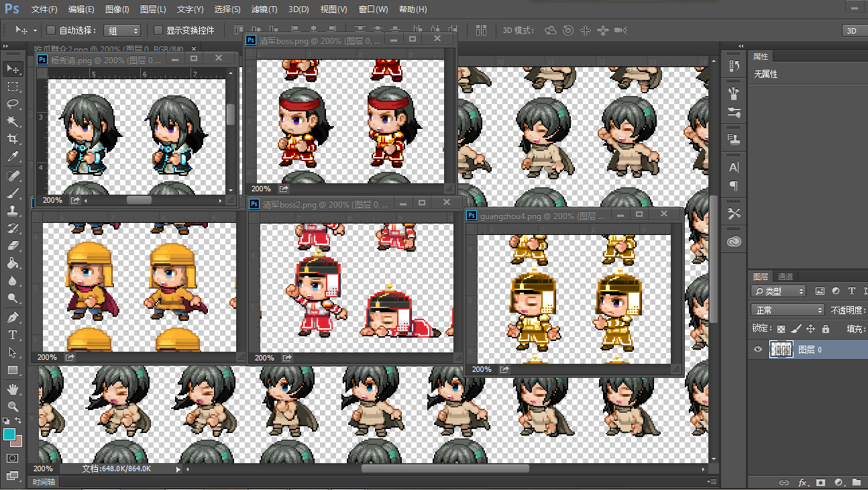Open the 正常 blend mode dropdown
The image size is (868, 490).
coord(788,310)
